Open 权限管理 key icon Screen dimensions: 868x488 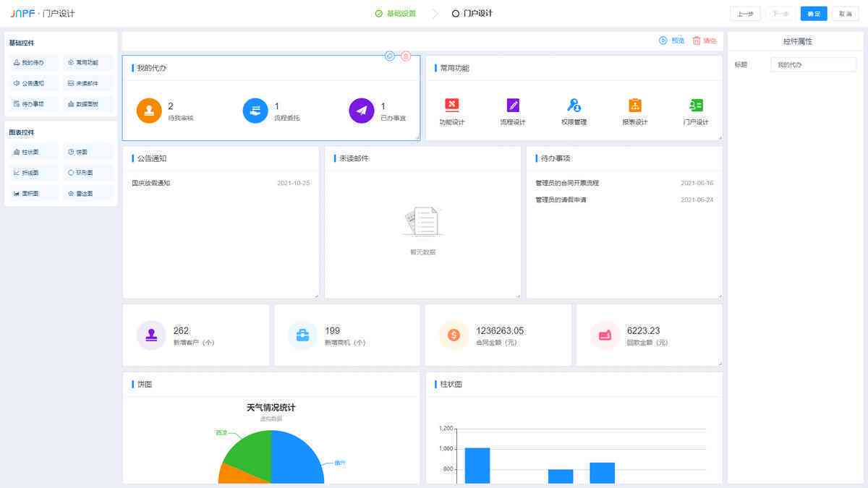point(574,105)
